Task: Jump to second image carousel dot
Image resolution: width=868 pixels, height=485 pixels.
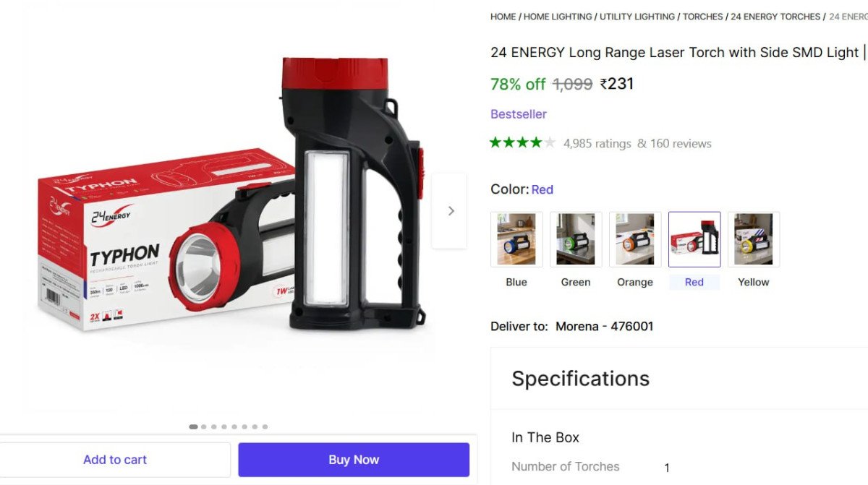Action: (x=204, y=427)
